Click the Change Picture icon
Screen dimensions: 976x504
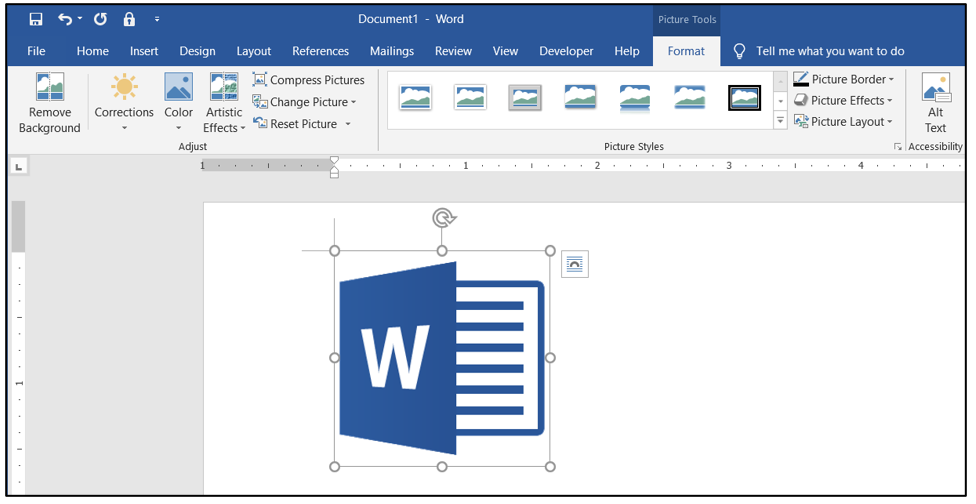point(260,101)
